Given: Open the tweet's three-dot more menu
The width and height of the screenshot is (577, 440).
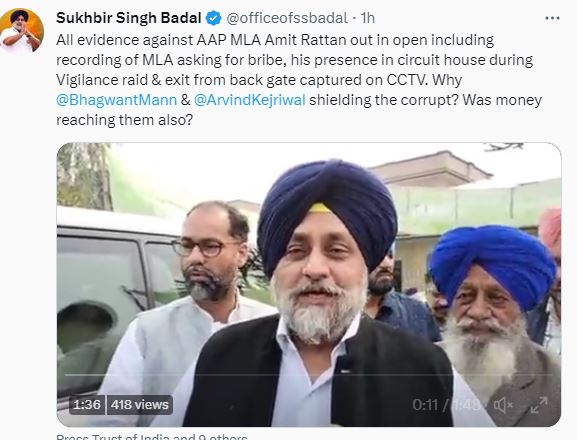Looking at the screenshot, I should [552, 18].
